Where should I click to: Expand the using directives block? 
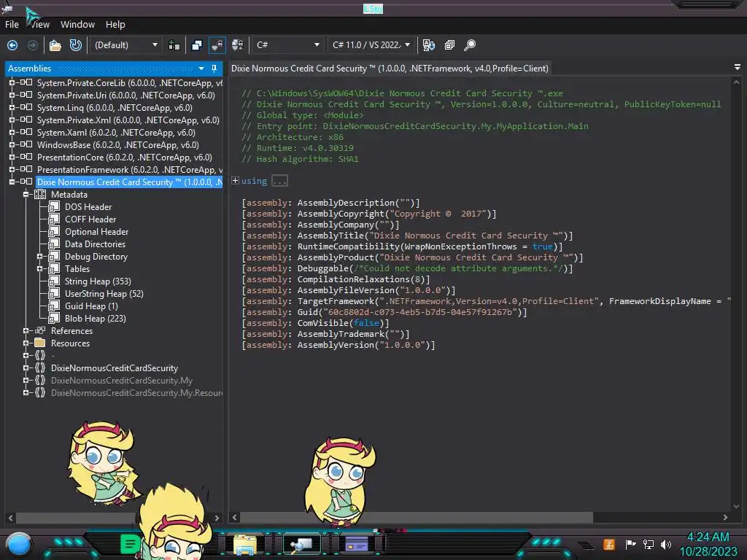point(235,181)
